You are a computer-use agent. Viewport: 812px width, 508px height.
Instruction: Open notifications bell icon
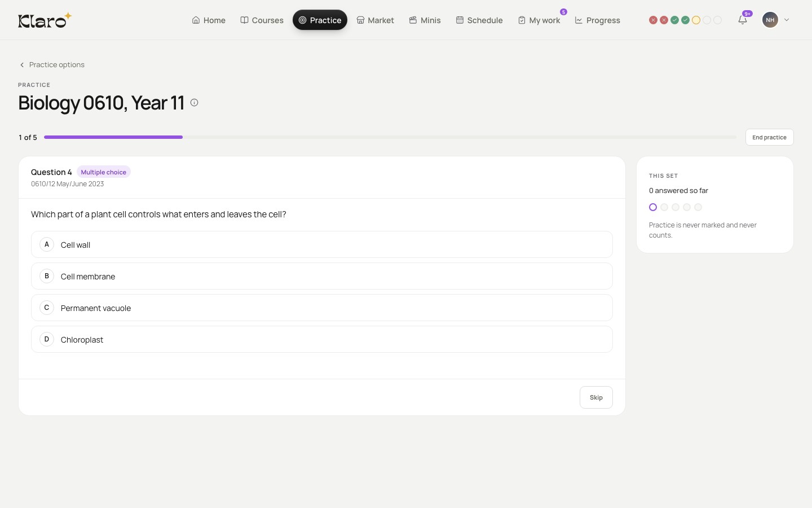743,20
